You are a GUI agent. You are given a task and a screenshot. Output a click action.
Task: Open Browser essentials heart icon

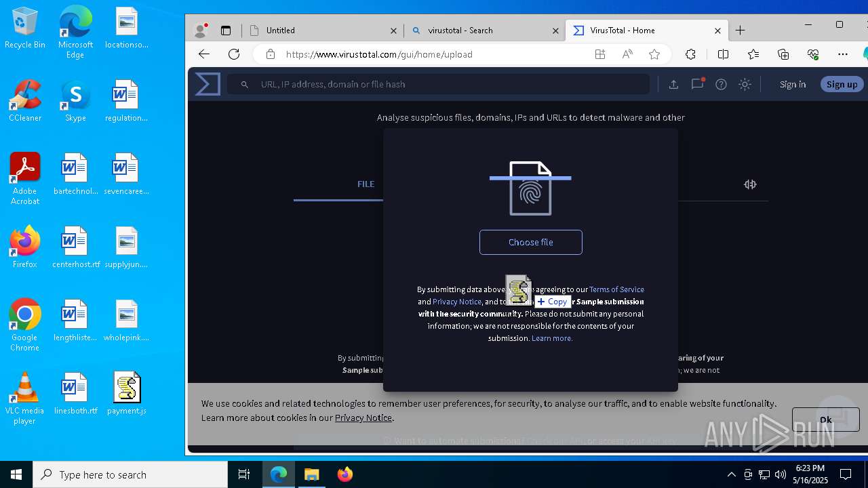[x=813, y=54]
